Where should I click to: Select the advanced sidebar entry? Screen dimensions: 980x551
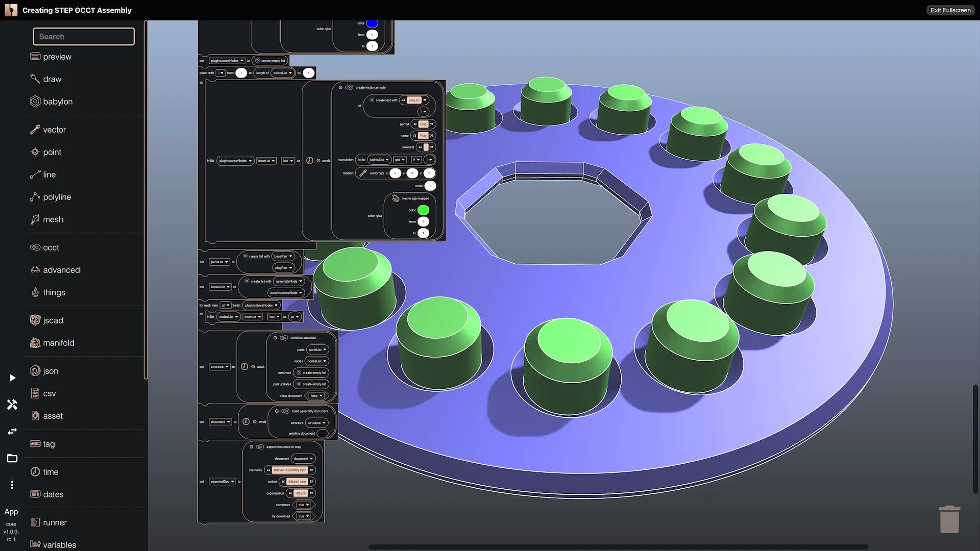(x=61, y=270)
